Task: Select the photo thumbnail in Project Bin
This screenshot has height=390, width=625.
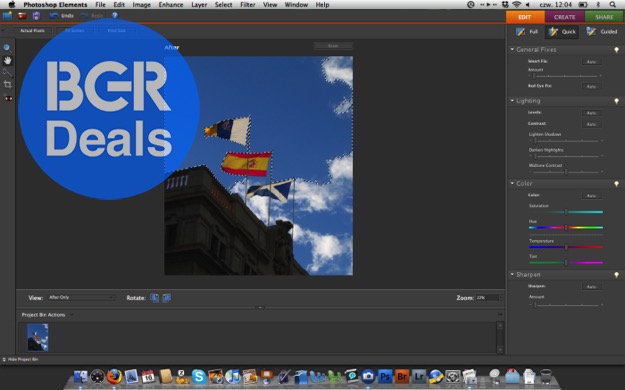Action: [x=37, y=337]
